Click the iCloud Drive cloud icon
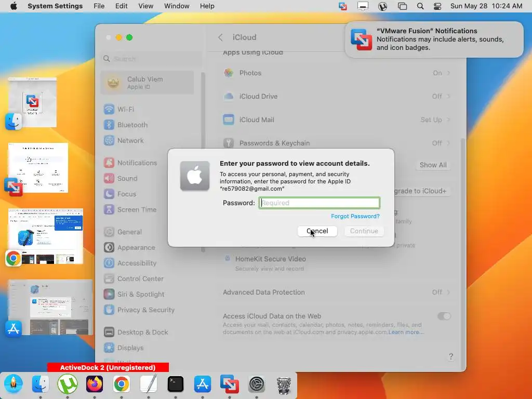This screenshot has height=399, width=532. click(x=229, y=96)
